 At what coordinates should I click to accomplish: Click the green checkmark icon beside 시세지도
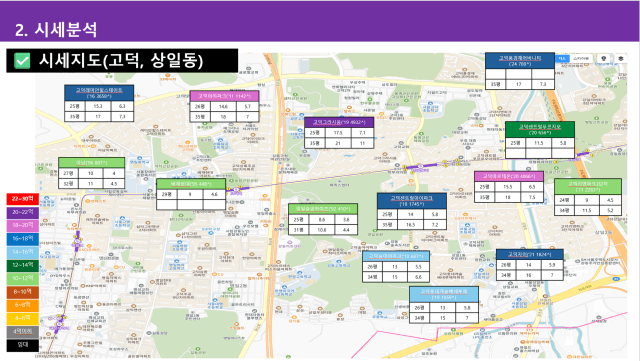coord(22,61)
